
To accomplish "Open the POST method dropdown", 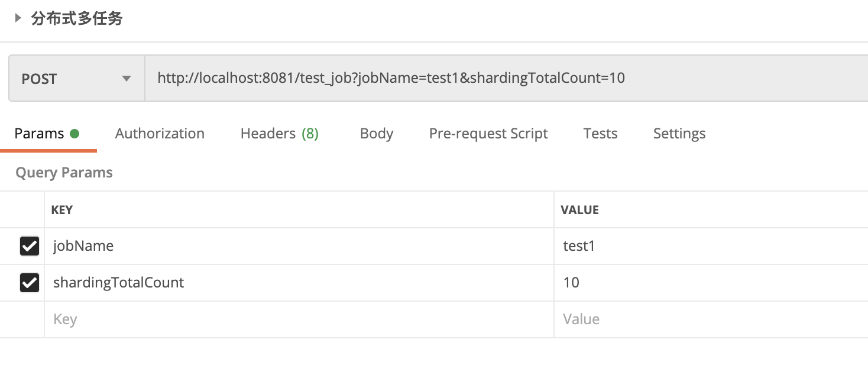I will (x=76, y=79).
